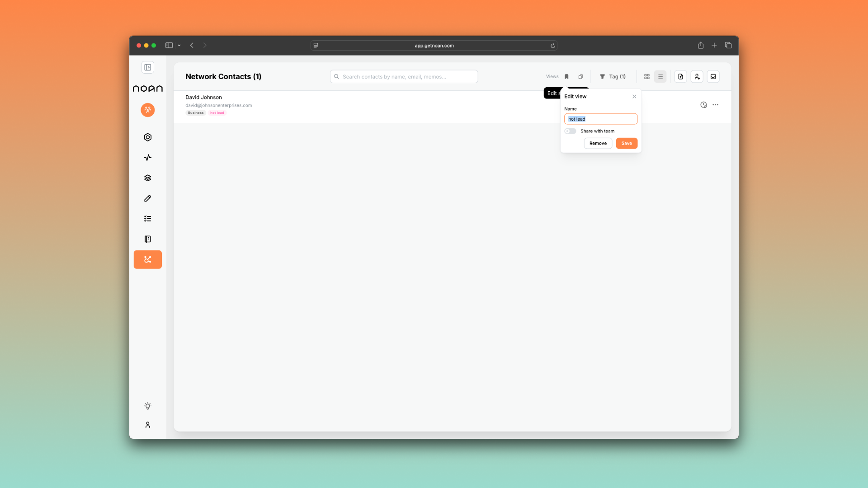Click the import file upload icon
Image resolution: width=868 pixels, height=488 pixels.
click(680, 77)
